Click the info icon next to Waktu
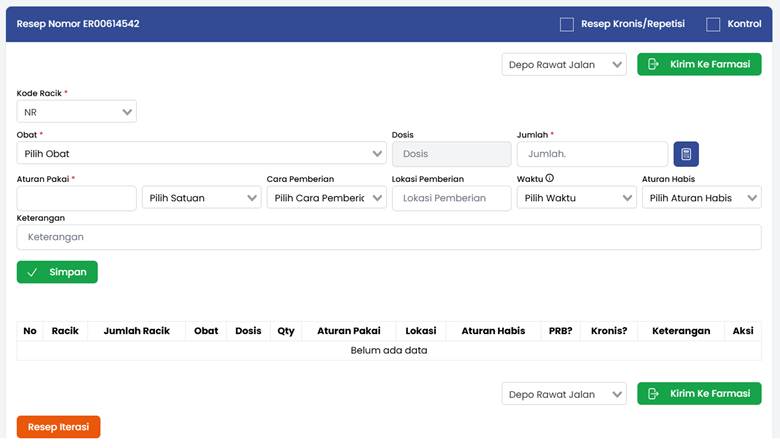The width and height of the screenshot is (780, 448). coord(550,179)
